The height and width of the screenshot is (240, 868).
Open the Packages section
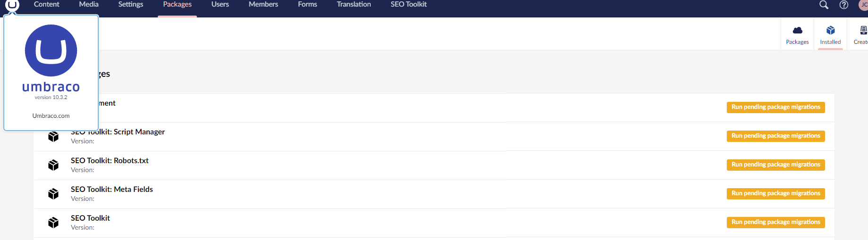pos(177,4)
